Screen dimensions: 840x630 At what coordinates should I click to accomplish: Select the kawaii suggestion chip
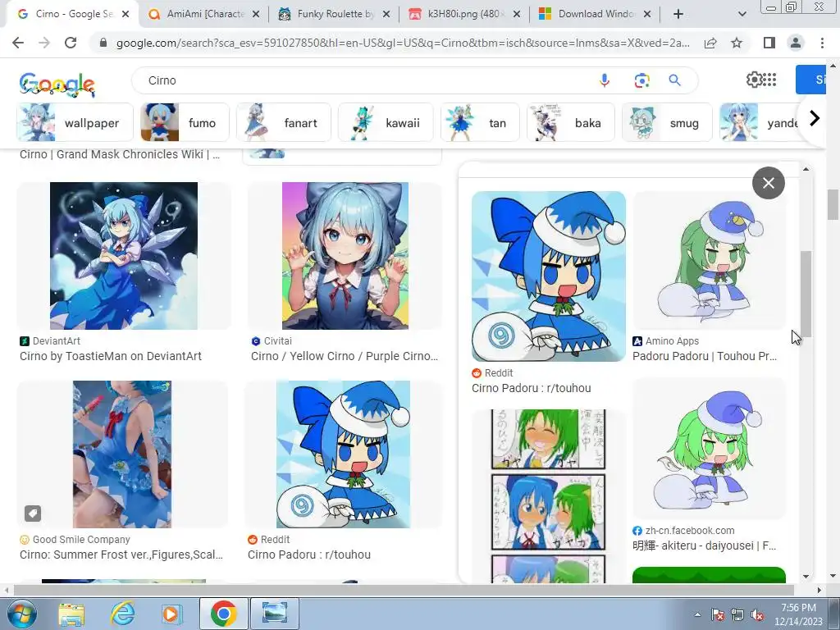pyautogui.click(x=386, y=123)
